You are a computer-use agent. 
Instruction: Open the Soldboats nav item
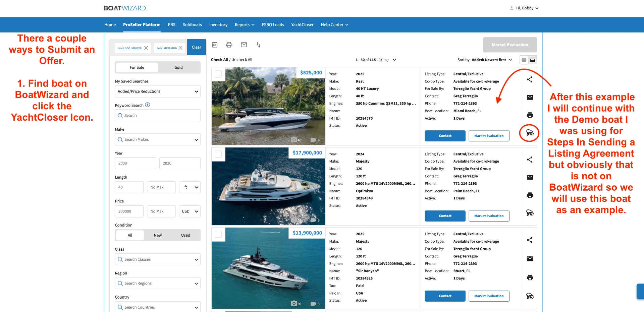tap(192, 25)
